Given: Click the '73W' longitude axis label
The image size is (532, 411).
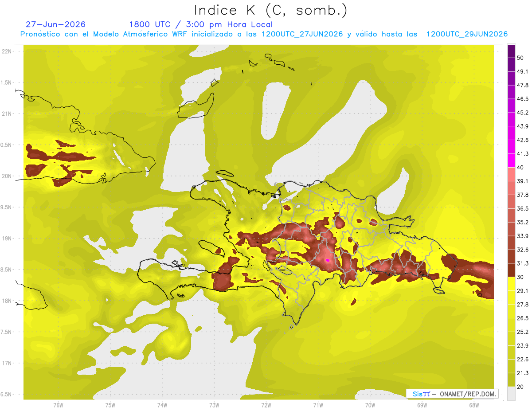Looking at the screenshot, I should pos(214,405).
